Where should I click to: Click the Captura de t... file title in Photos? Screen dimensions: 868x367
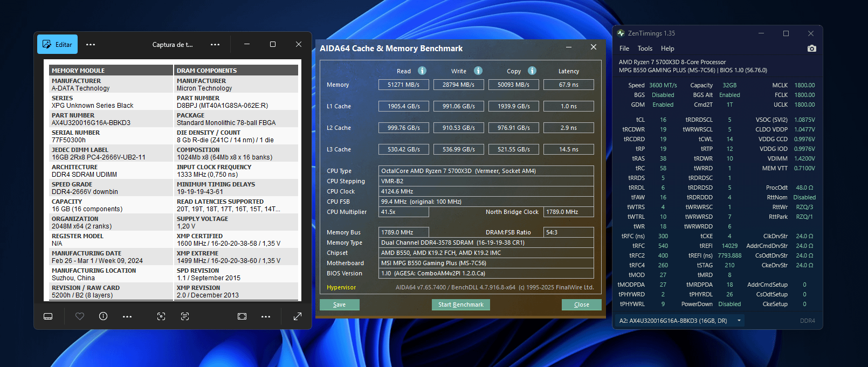pyautogui.click(x=173, y=45)
